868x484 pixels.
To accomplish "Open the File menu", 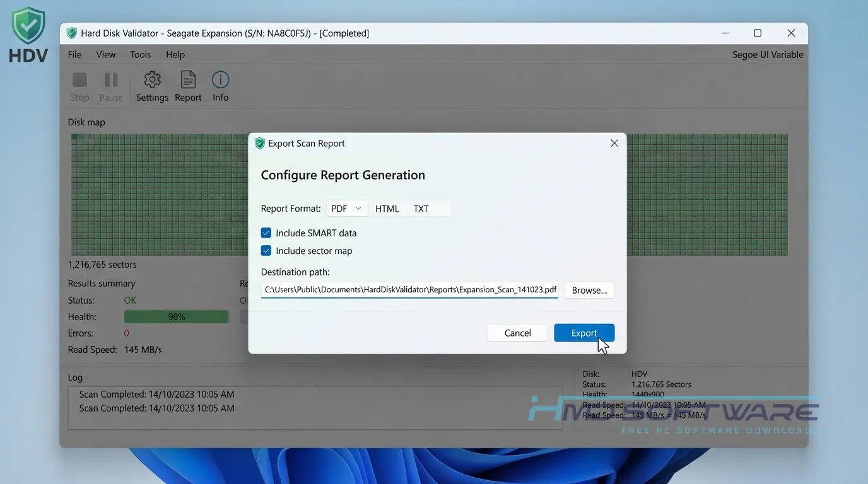I will [x=74, y=54].
